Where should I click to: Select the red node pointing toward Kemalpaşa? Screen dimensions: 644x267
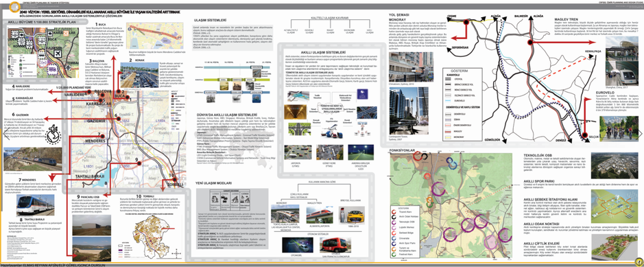pos(530,43)
